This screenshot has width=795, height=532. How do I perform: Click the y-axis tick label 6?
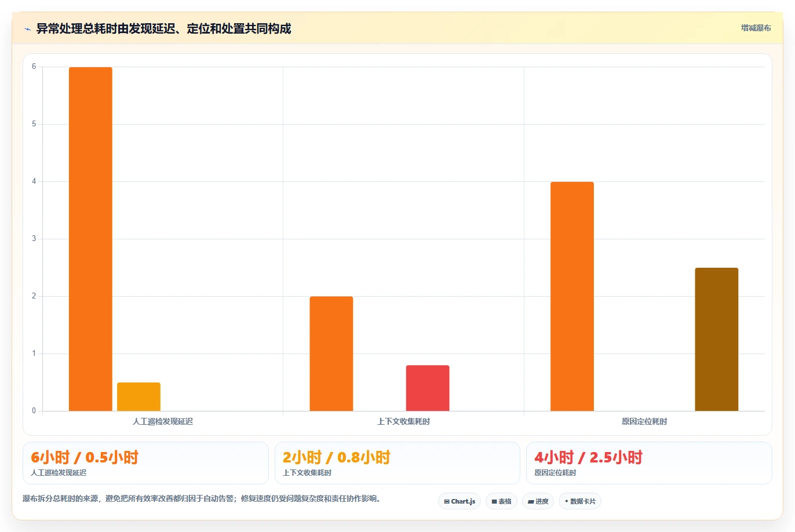[34, 67]
